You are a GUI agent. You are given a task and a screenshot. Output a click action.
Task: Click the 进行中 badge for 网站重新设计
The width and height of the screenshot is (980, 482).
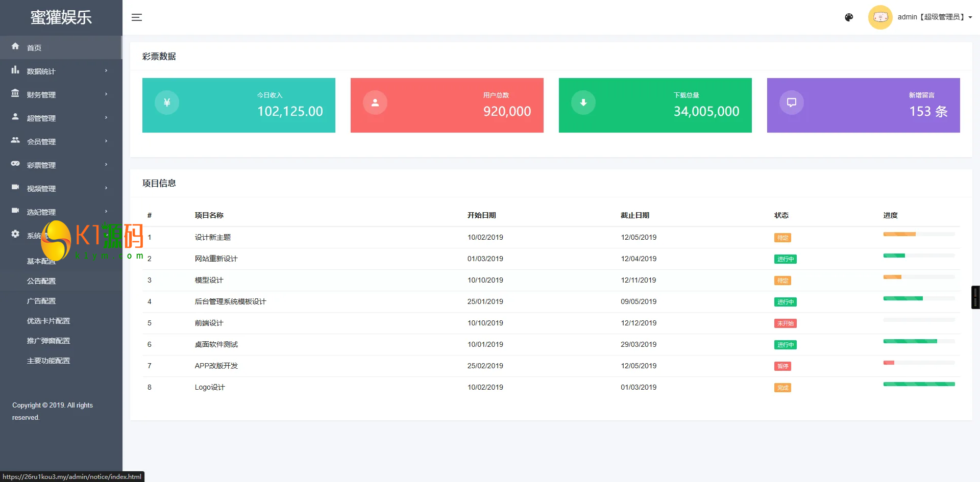click(x=786, y=259)
